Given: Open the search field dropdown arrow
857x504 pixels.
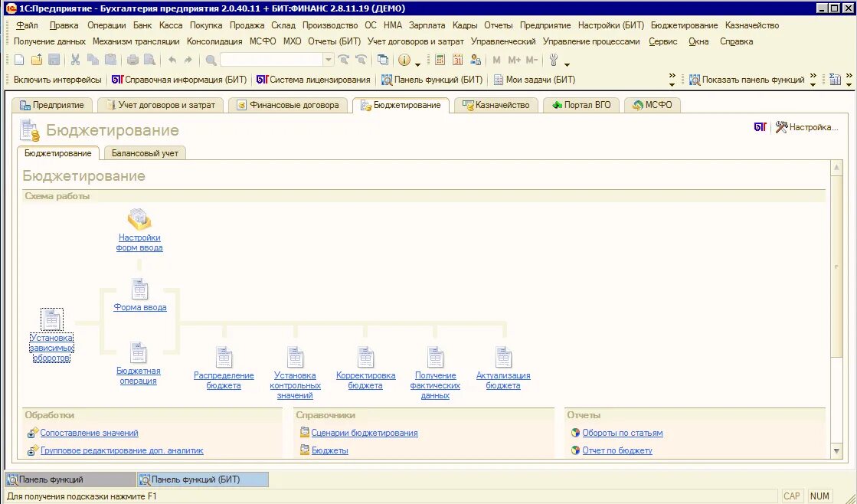Looking at the screenshot, I should [329, 61].
